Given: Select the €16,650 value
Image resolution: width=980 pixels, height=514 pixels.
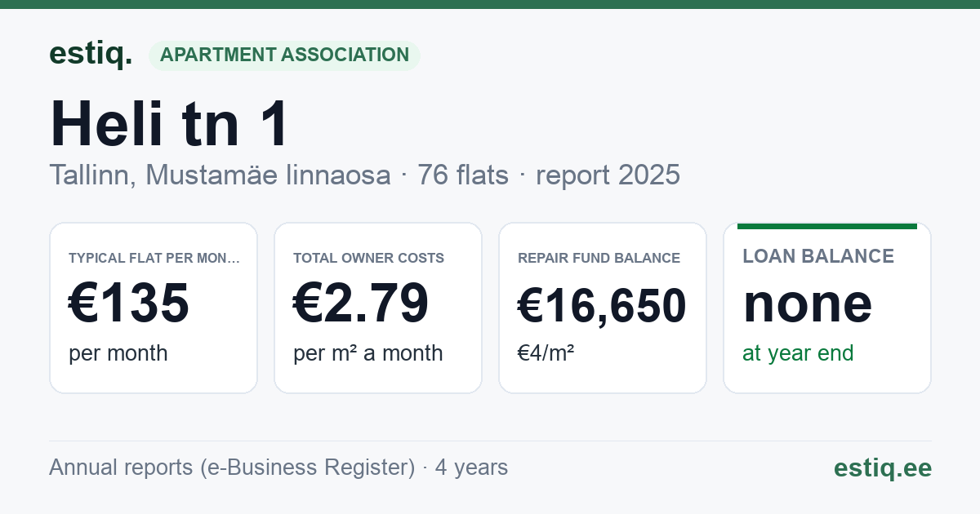Looking at the screenshot, I should coord(602,306).
